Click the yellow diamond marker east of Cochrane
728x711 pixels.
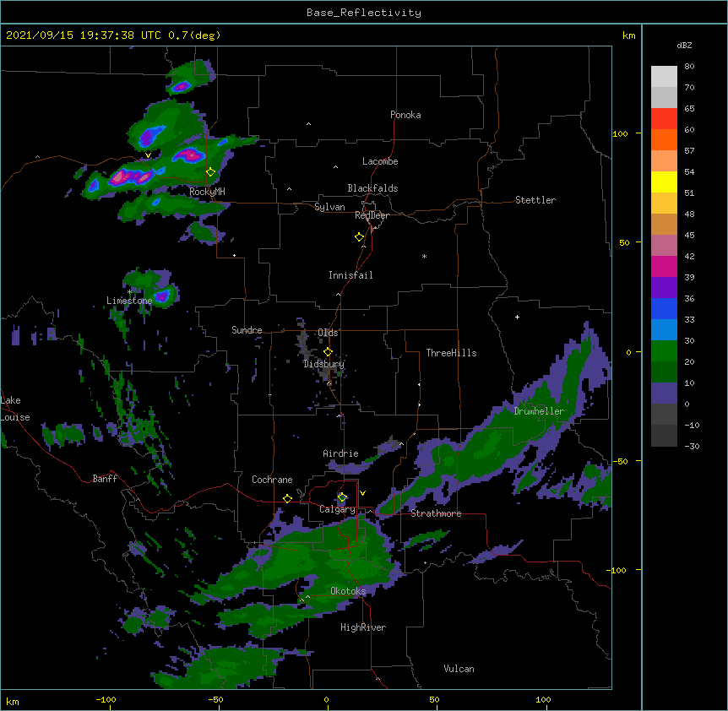pos(287,498)
